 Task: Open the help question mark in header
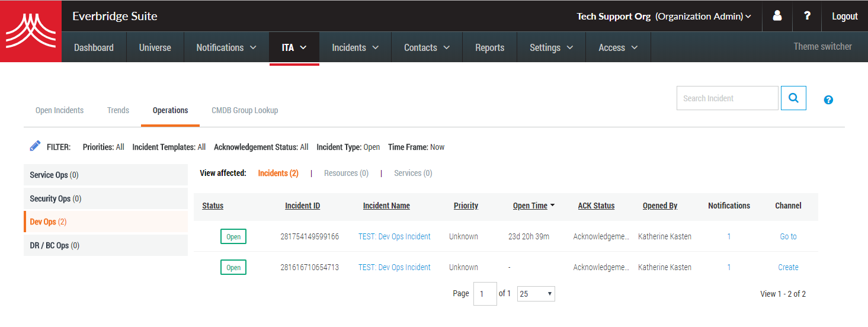point(807,16)
